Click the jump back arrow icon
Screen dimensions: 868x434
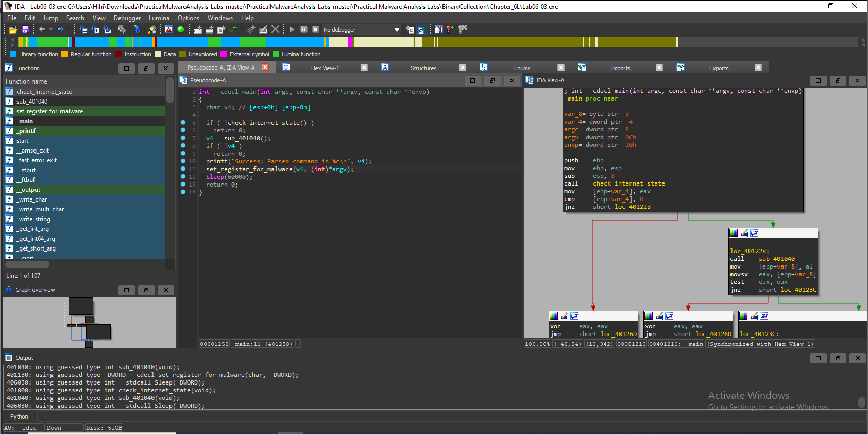point(42,30)
